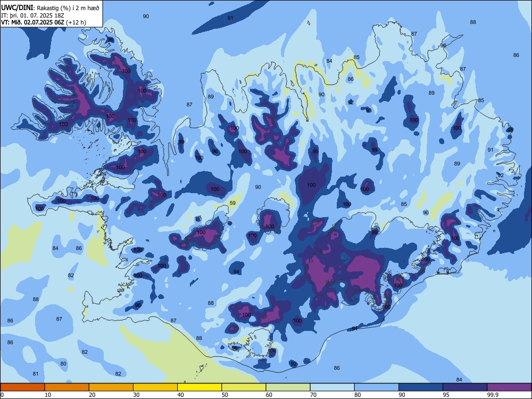Select the "81" value over the sea
The height and width of the screenshot is (399, 532).
(36, 374)
